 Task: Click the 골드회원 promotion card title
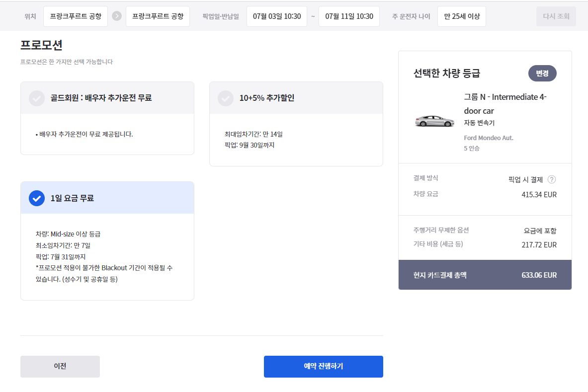click(x=101, y=98)
